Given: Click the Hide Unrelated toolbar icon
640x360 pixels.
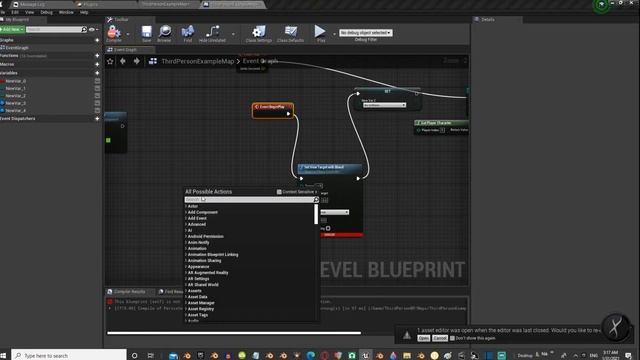Looking at the screenshot, I should point(212,32).
